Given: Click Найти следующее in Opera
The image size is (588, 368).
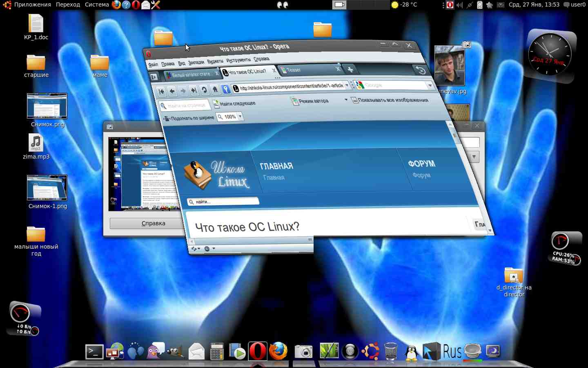Looking at the screenshot, I should [x=234, y=104].
